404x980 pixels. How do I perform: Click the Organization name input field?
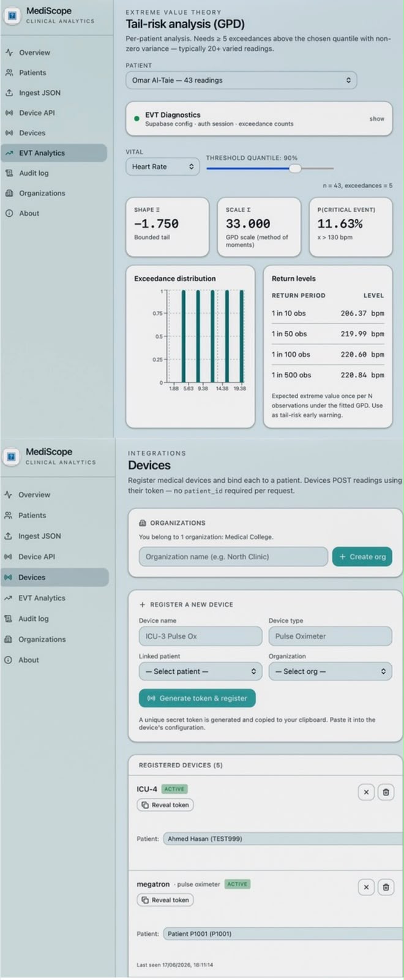pos(233,557)
